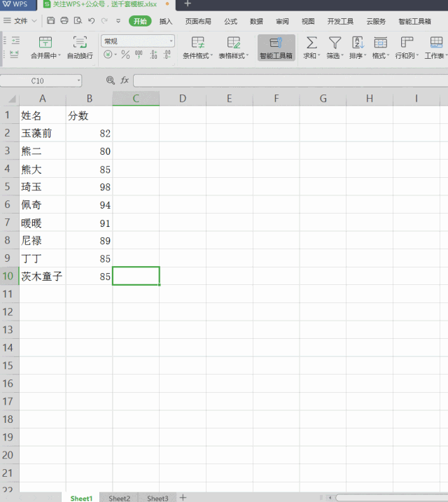Click the 行和列 rows and columns icon
Screen dimensions: 448x502
pyautogui.click(x=407, y=43)
